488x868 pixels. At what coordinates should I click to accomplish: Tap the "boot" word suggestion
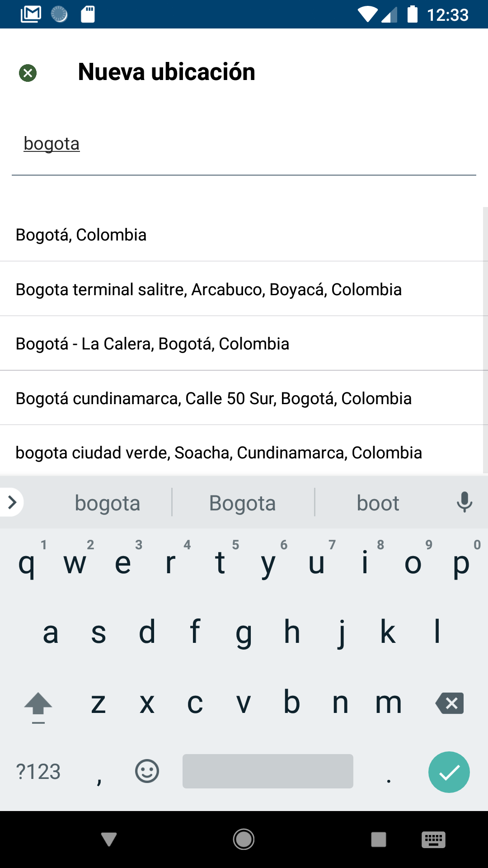click(378, 503)
